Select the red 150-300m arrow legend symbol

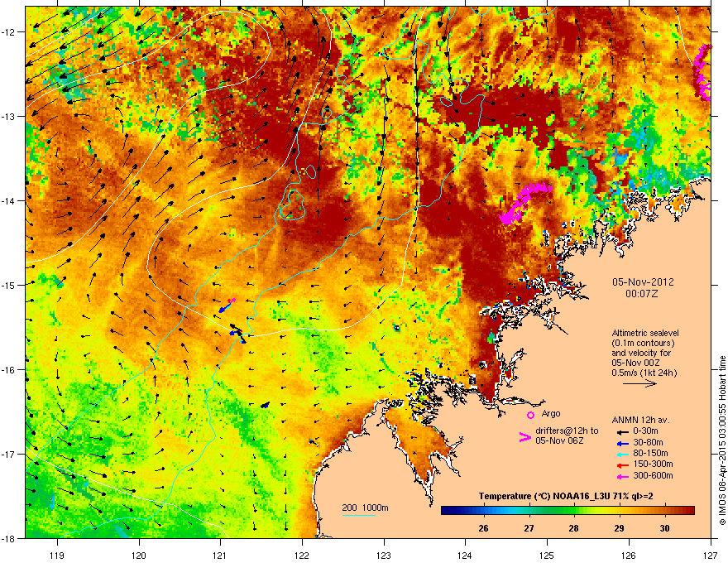click(623, 465)
